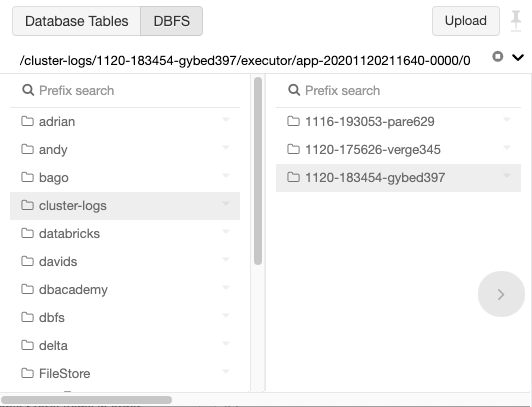Image resolution: width=532 pixels, height=407 pixels.
Task: Click the left pane vertical scrollbar
Action: pos(258,171)
